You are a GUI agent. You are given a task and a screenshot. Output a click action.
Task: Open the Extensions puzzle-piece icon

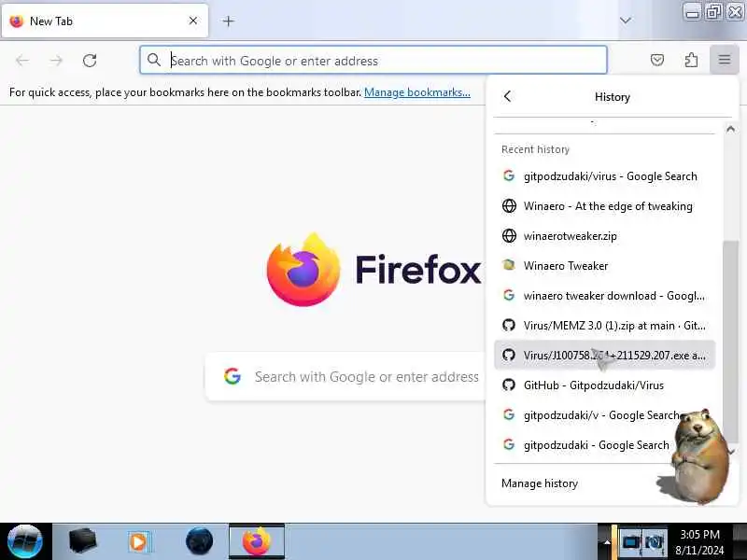691,60
